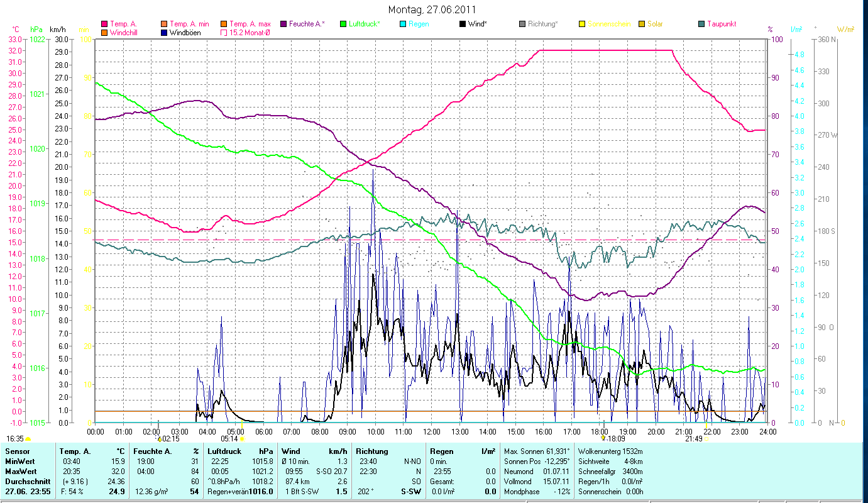Click the Luftdruck column header in the table
The image size is (868, 503).
click(x=224, y=451)
